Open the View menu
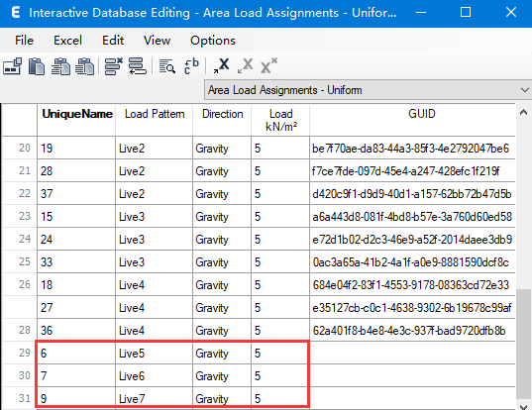 point(157,41)
